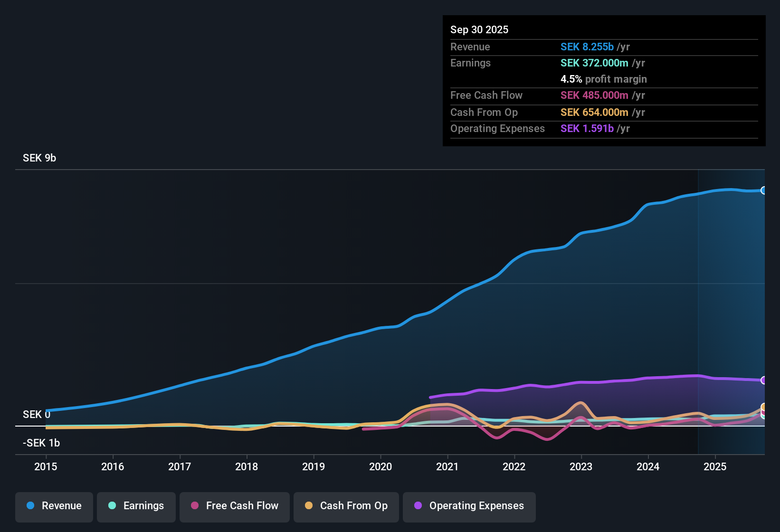Click the purple Operating Expenses dot icon
Viewport: 780px width, 532px height.
coord(417,506)
